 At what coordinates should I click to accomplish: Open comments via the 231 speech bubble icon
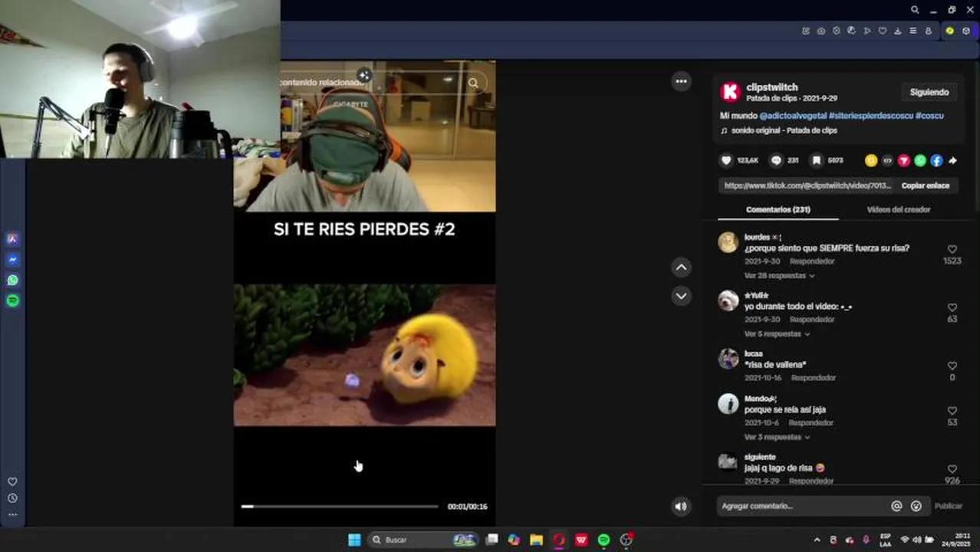776,160
